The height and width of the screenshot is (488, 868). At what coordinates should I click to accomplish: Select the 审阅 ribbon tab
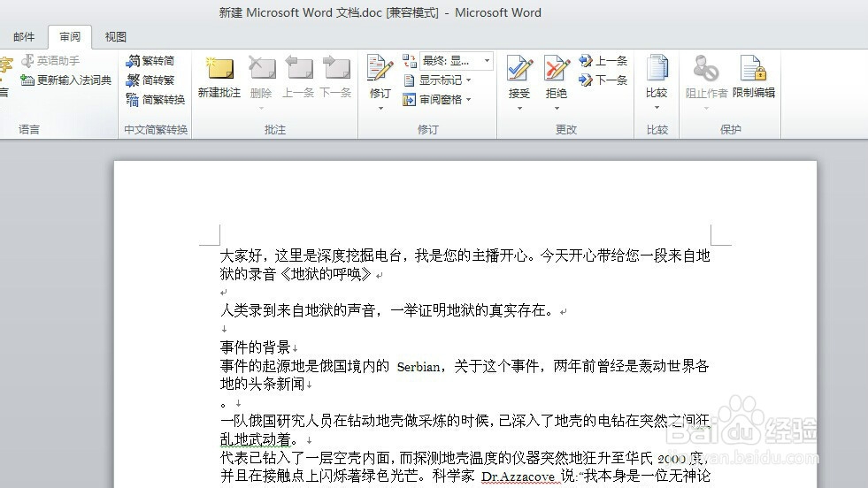coord(70,37)
